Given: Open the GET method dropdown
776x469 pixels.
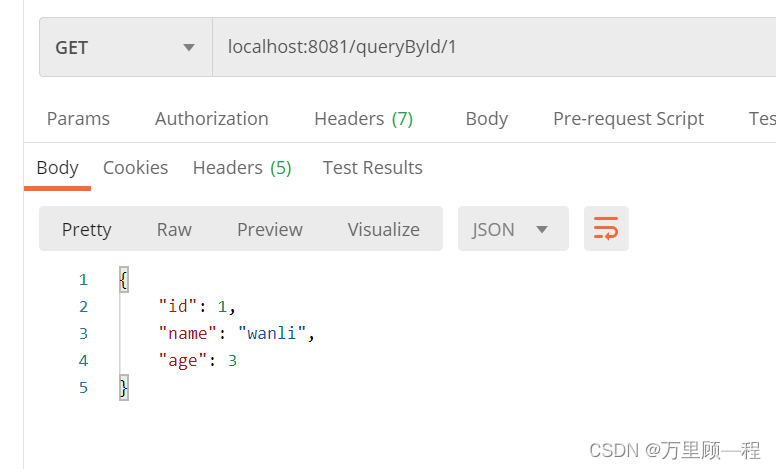Looking at the screenshot, I should point(126,47).
